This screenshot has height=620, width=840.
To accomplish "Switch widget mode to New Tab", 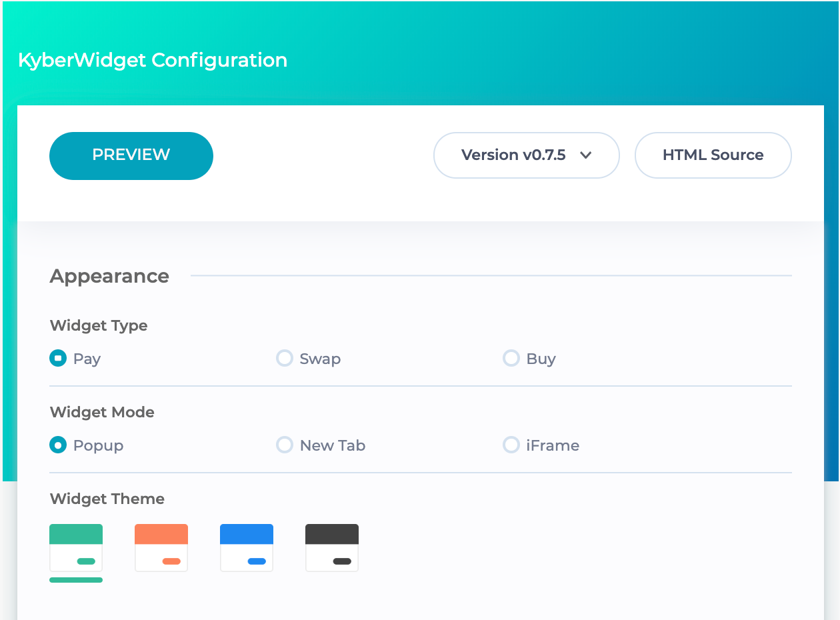I will click(x=285, y=445).
